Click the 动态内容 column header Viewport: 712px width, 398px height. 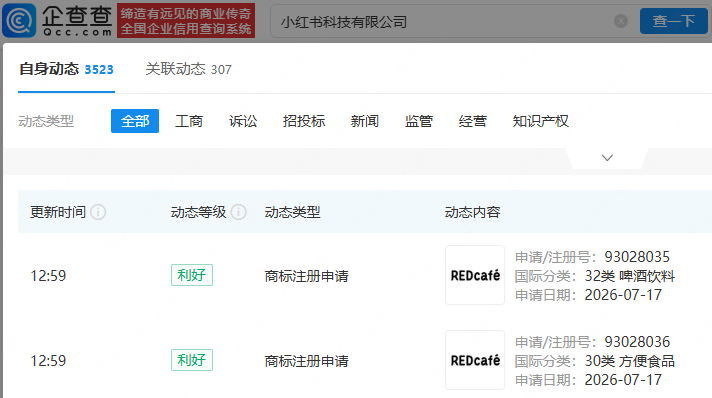pyautogui.click(x=472, y=212)
